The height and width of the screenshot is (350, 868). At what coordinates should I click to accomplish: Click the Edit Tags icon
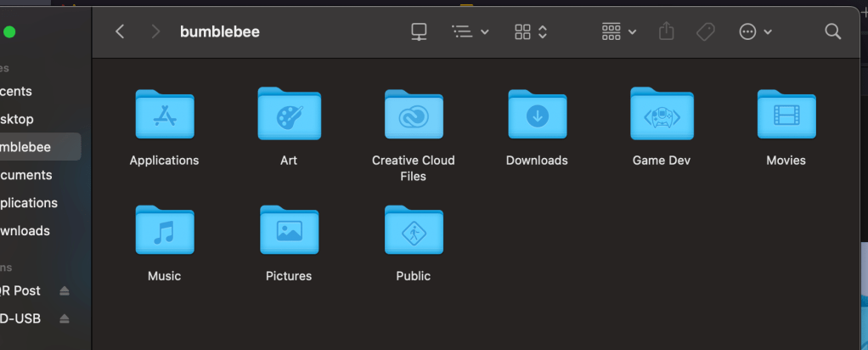(704, 31)
